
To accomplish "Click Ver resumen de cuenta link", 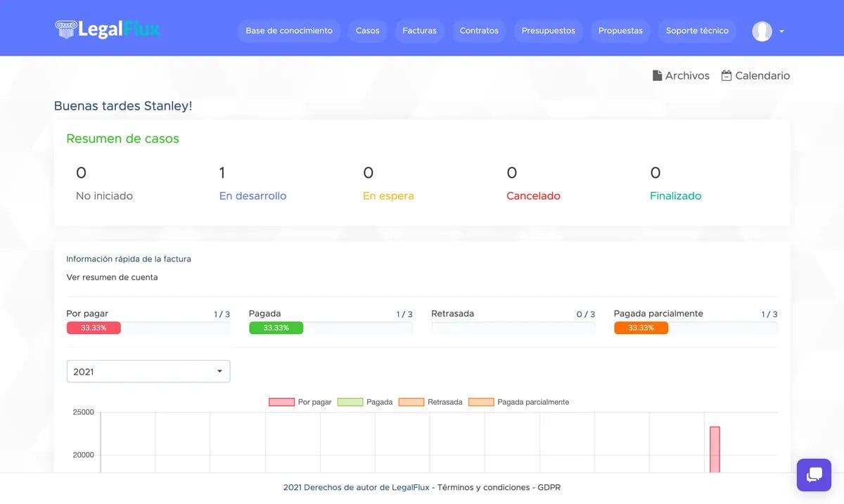I will (112, 277).
